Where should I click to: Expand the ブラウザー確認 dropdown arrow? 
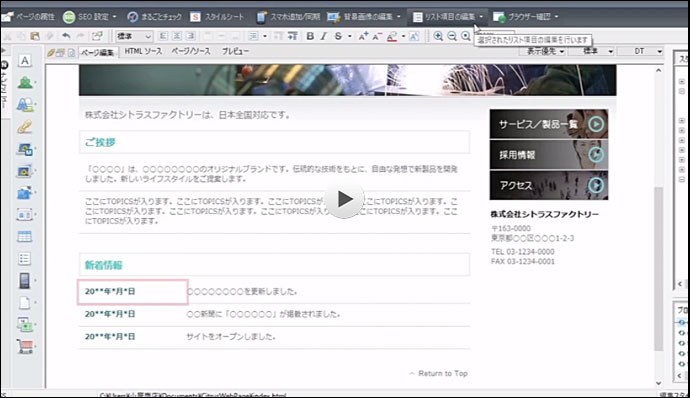(556, 17)
